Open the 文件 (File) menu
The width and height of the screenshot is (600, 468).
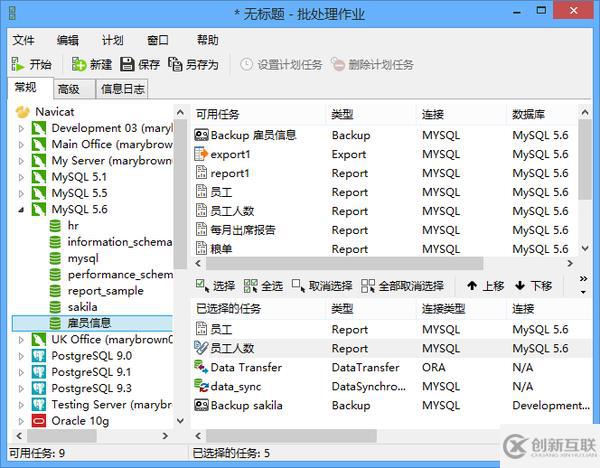tap(23, 40)
